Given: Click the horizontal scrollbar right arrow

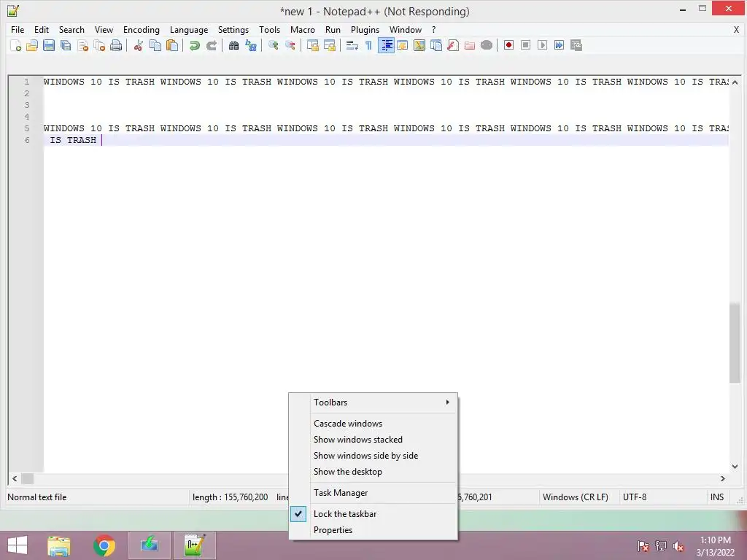Looking at the screenshot, I should [x=723, y=478].
